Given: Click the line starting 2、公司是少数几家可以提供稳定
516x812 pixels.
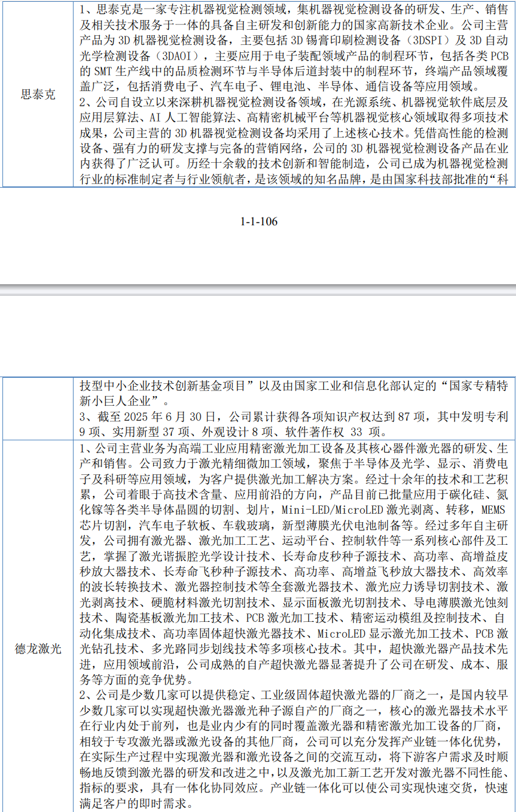Looking at the screenshot, I should coord(294,696).
